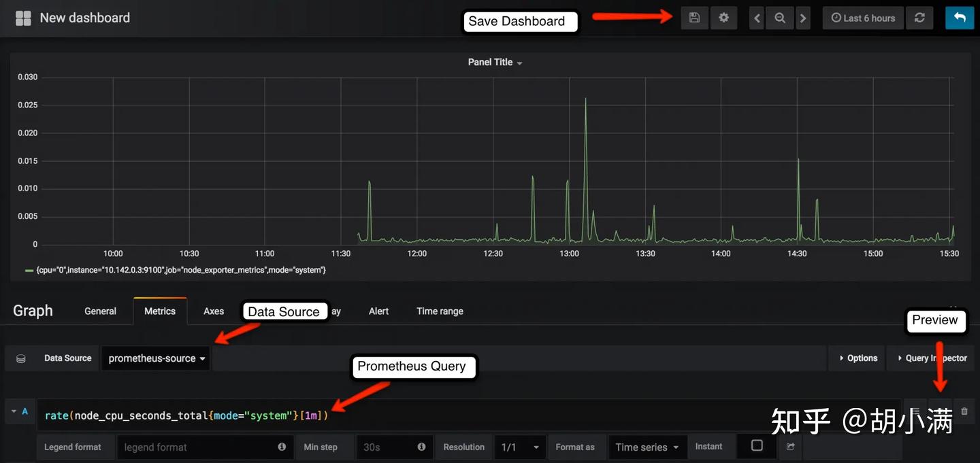Click the link icon next to Instant checkbox
Screen dimensions: 980x463
(x=790, y=447)
